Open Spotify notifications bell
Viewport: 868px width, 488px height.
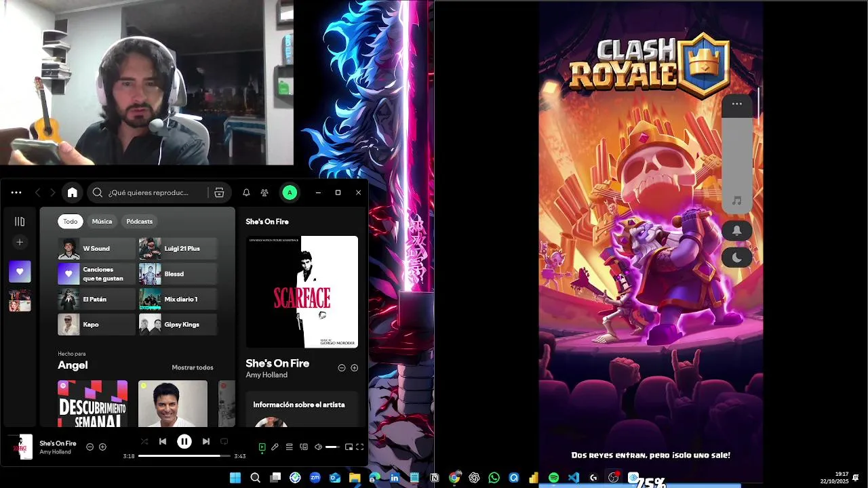246,192
